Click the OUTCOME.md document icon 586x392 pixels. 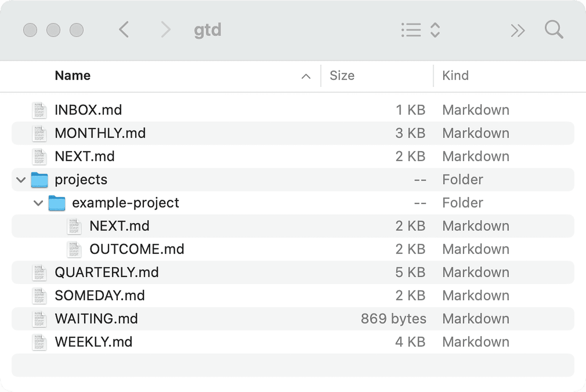pos(75,249)
